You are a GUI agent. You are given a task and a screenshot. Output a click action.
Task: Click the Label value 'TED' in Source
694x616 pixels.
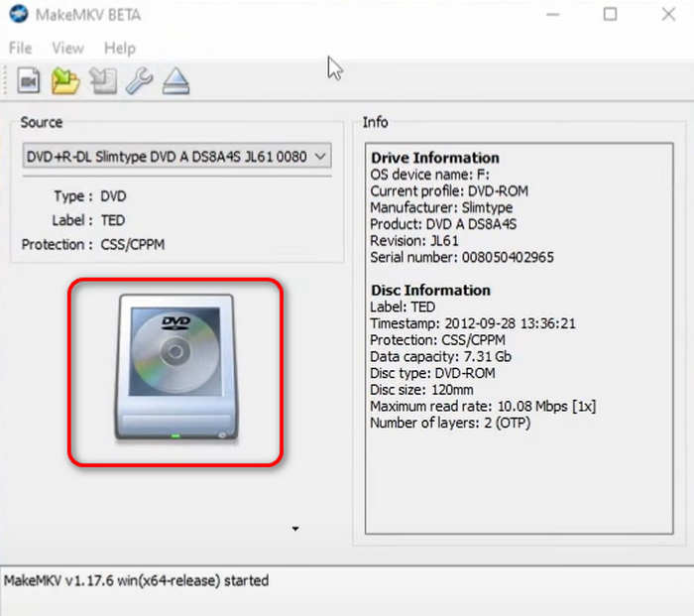113,220
